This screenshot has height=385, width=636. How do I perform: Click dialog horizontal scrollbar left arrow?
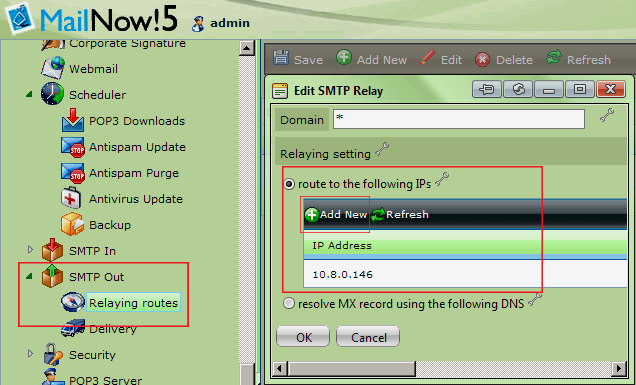pyautogui.click(x=279, y=369)
